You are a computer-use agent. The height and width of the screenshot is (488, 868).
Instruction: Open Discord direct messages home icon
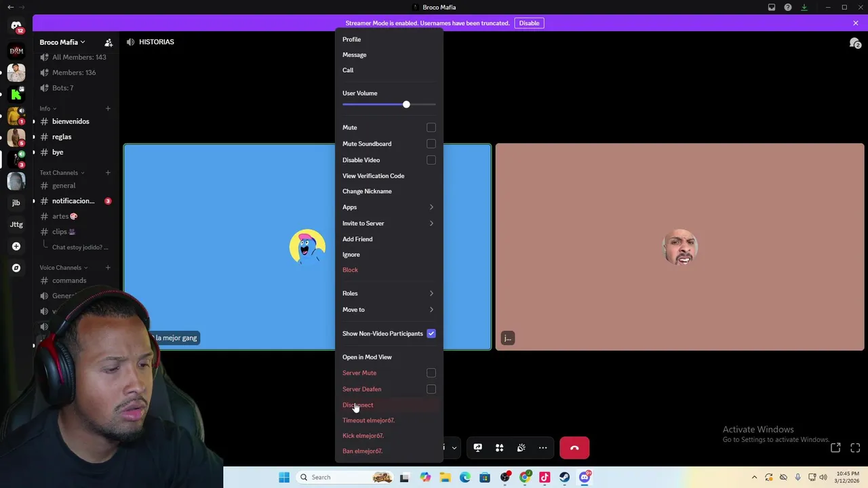pyautogui.click(x=16, y=26)
